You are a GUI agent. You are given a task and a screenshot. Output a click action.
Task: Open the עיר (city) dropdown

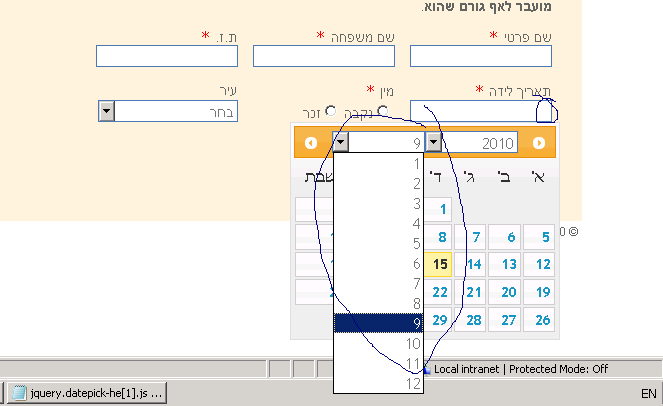(x=108, y=111)
